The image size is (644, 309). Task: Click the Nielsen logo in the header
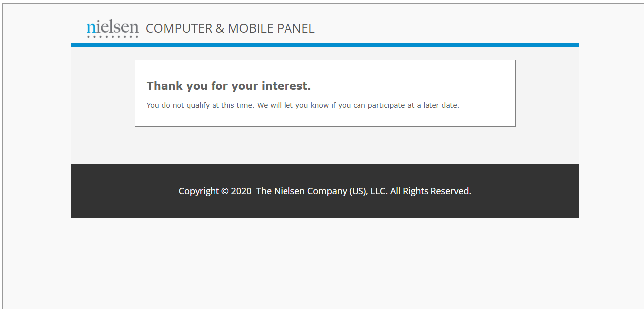point(112,29)
